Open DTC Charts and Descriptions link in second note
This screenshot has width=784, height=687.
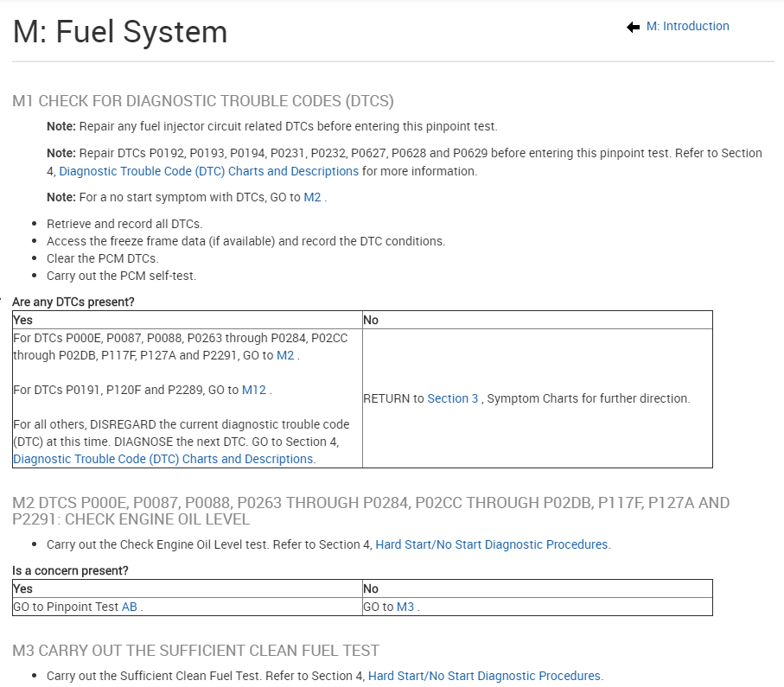pos(208,171)
